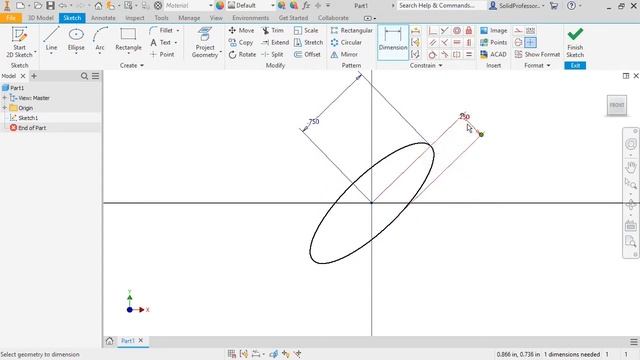640x360 pixels.
Task: Open the Text tool dropdown arrow
Action: point(176,42)
